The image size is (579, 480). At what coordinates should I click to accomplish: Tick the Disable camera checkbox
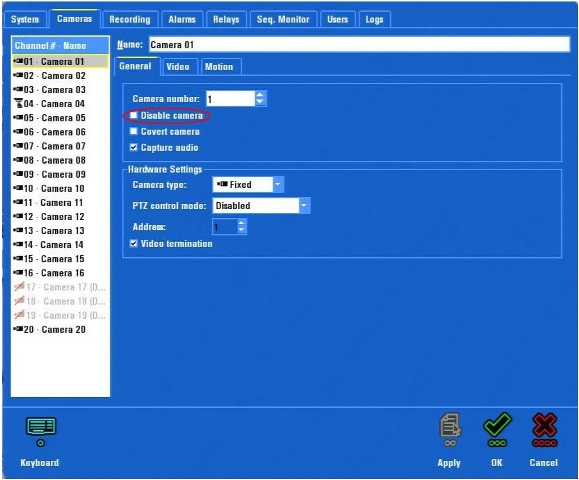(x=134, y=115)
